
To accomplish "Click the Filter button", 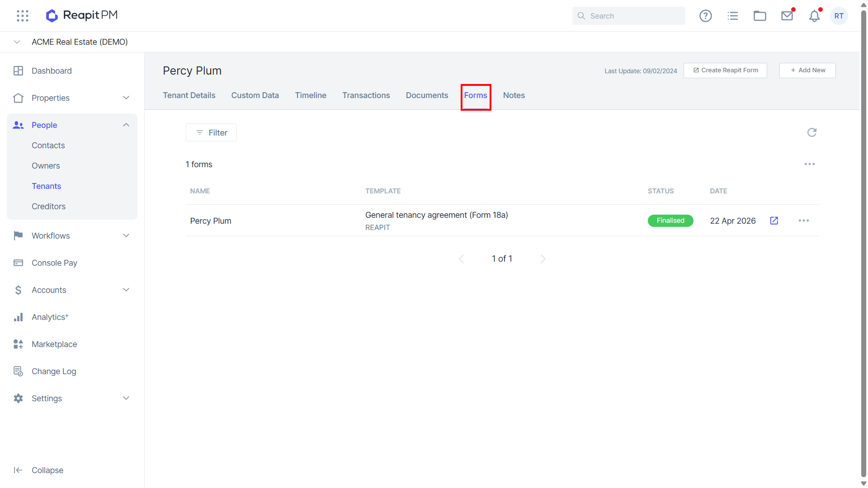I will pos(211,132).
